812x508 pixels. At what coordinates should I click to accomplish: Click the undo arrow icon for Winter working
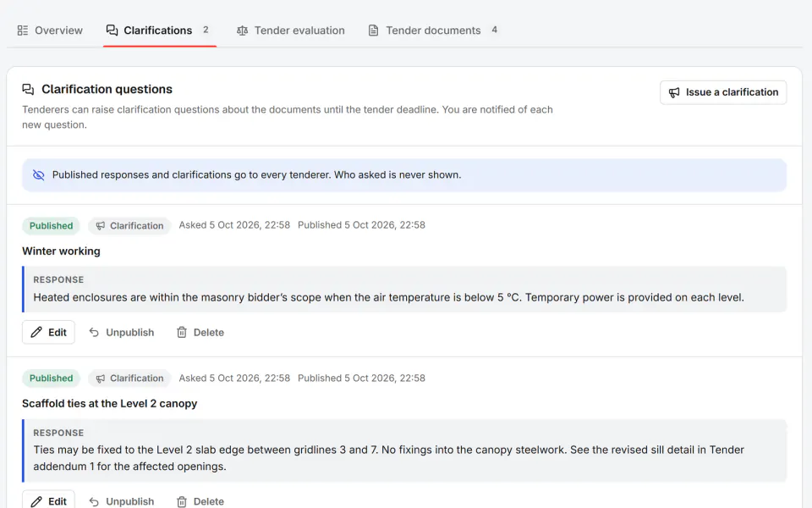[94, 332]
